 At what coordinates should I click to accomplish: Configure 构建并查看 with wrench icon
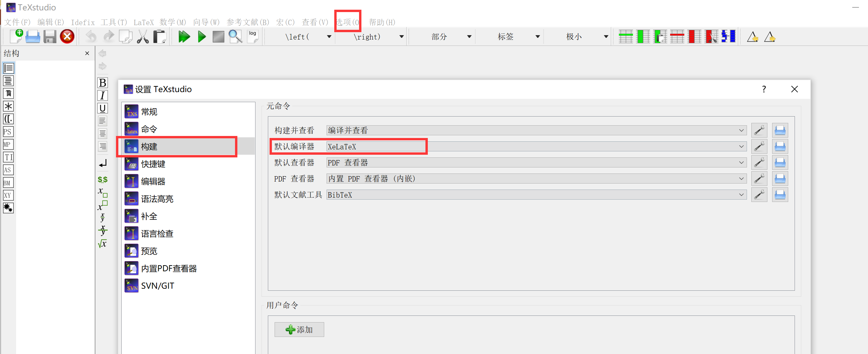tap(759, 130)
